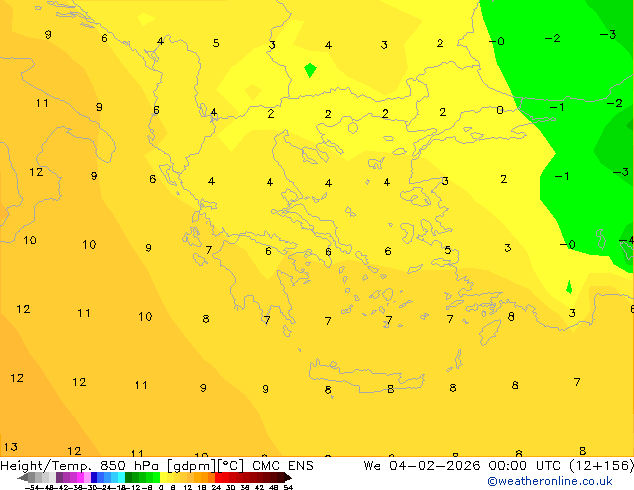Screen dimensions: 634x490
Task: Click the '24' label under the color scale
Action: coord(216,487)
